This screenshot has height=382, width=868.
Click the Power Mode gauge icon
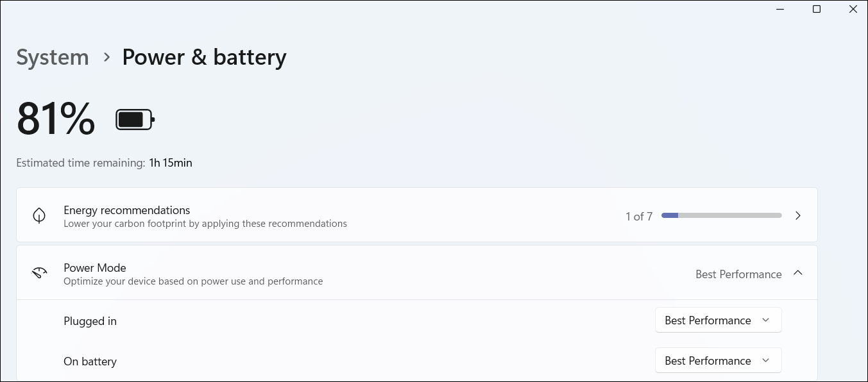pyautogui.click(x=39, y=273)
